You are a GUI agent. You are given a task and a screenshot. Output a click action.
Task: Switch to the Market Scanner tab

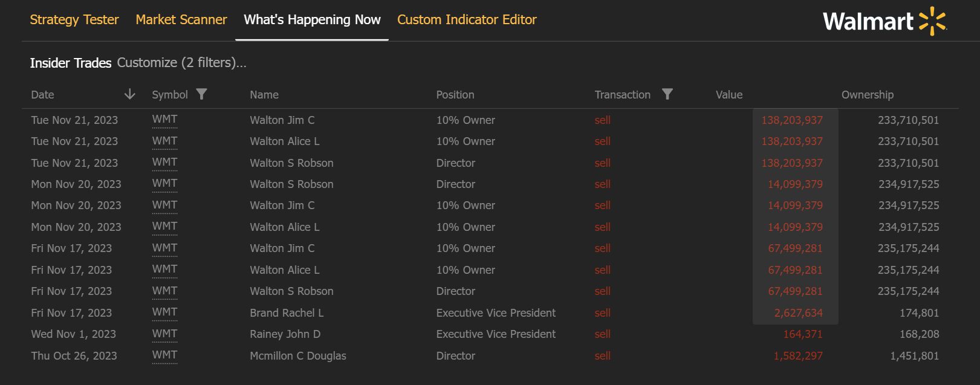tap(181, 20)
